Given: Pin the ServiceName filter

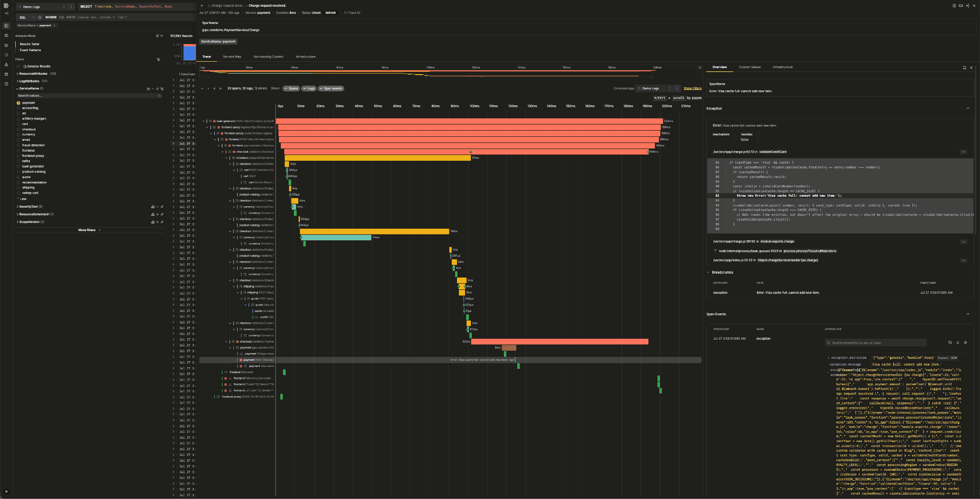Looking at the screenshot, I should tap(157, 89).
